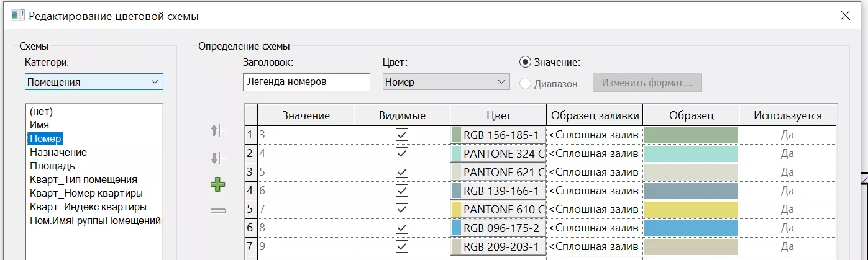Click the move rows up arrow icon
The width and height of the screenshot is (868, 260).
click(x=218, y=130)
